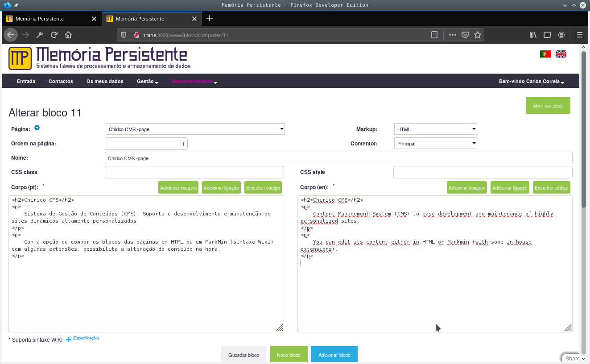The image size is (590, 364).
Task: Expand the Gestão menu
Action: 147,81
